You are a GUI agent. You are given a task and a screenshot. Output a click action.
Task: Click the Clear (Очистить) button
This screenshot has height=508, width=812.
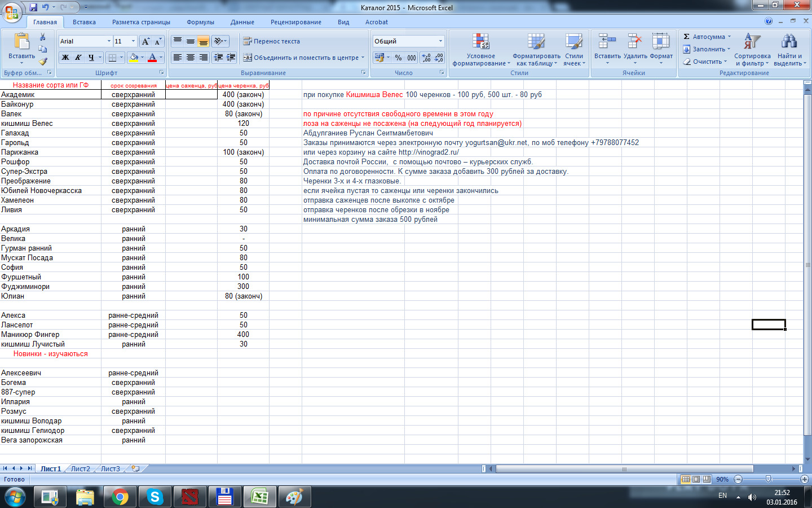705,62
